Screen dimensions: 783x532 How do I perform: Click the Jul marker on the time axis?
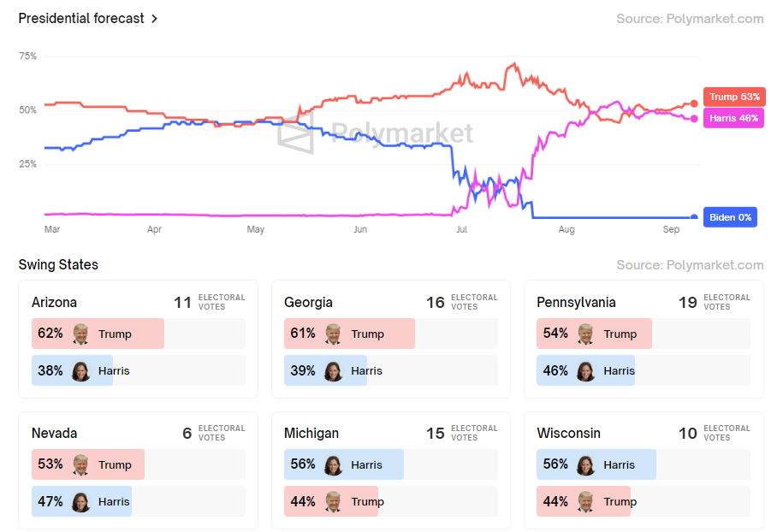[x=462, y=230]
